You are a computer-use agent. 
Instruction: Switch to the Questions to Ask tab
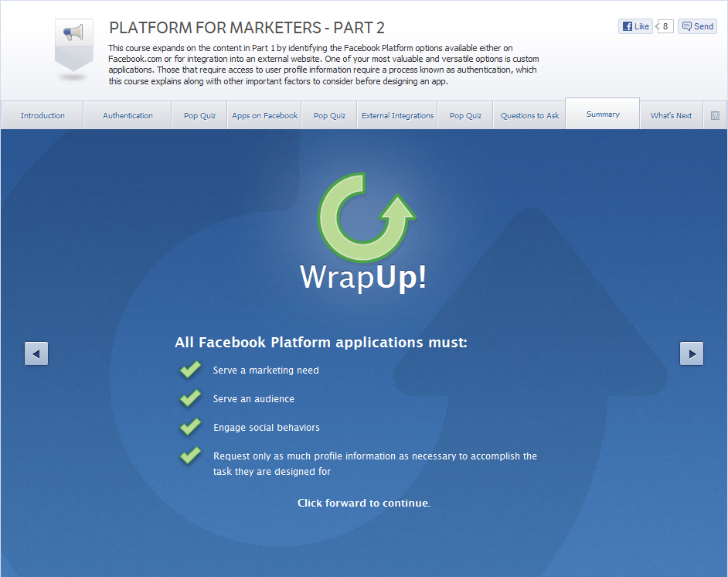(529, 115)
